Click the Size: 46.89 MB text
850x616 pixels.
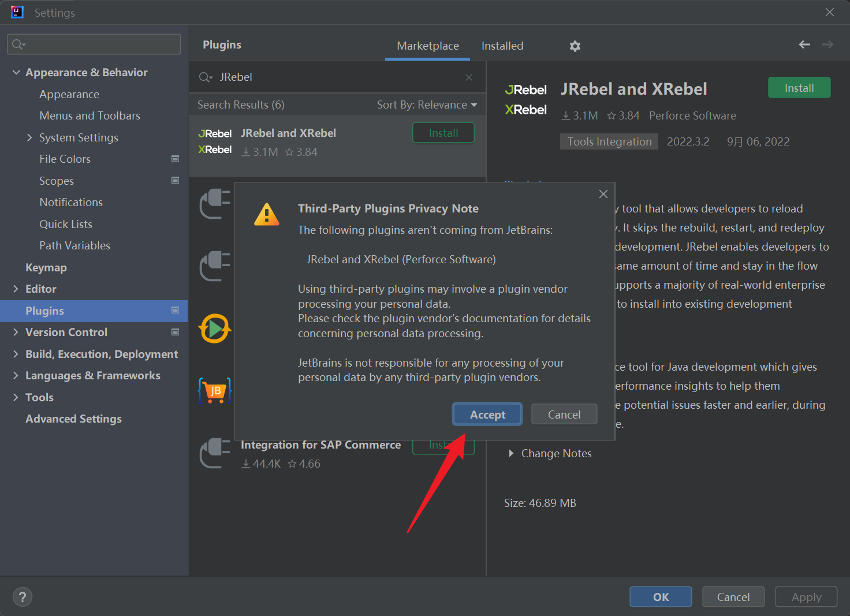[x=540, y=503]
